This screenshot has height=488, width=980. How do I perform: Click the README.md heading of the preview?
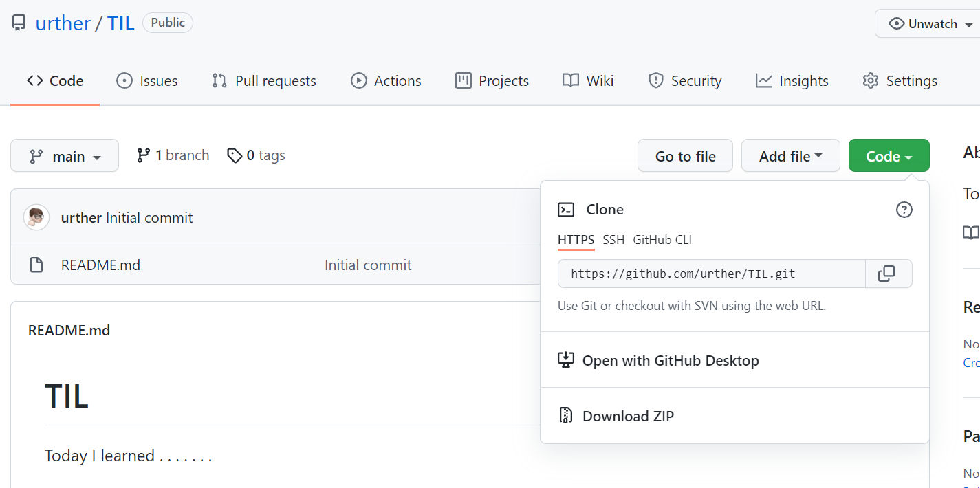(x=69, y=330)
